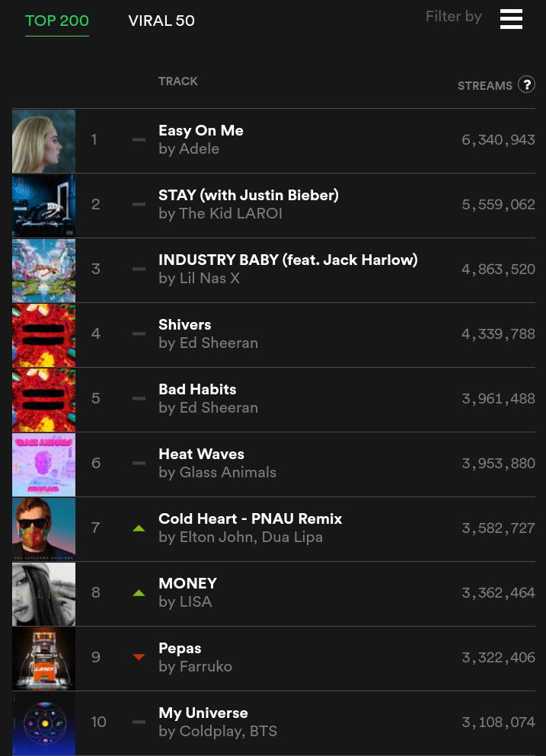Image resolution: width=546 pixels, height=756 pixels.
Task: Open the INDUSTRY BABY album artwork
Action: pos(44,270)
